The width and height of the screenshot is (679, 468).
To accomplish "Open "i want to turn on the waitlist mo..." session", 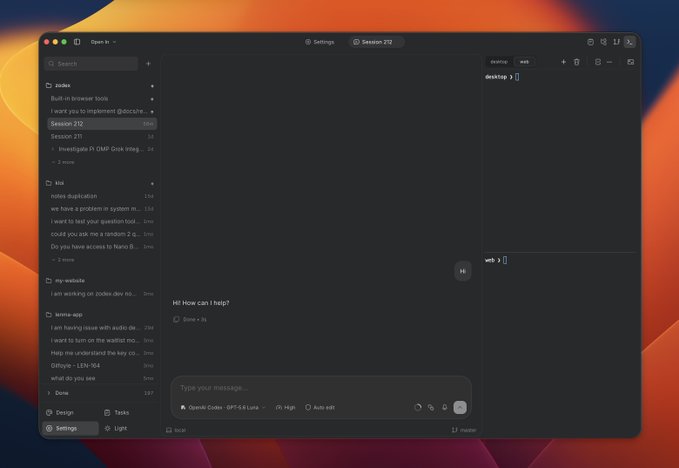I will (x=102, y=340).
